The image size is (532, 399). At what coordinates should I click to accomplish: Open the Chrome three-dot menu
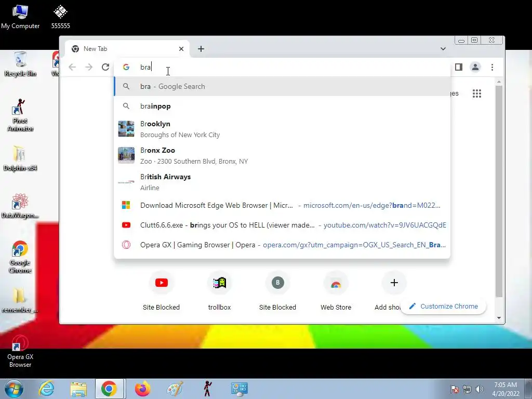(492, 67)
